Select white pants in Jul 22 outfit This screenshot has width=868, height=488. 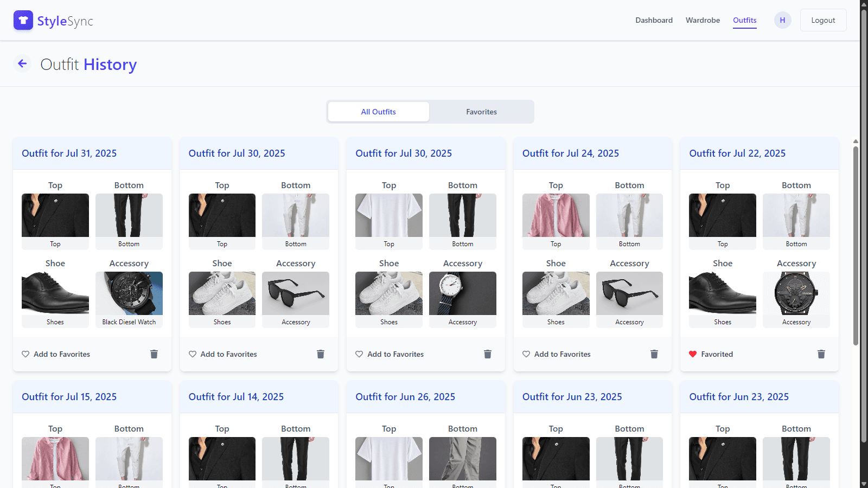pos(796,215)
